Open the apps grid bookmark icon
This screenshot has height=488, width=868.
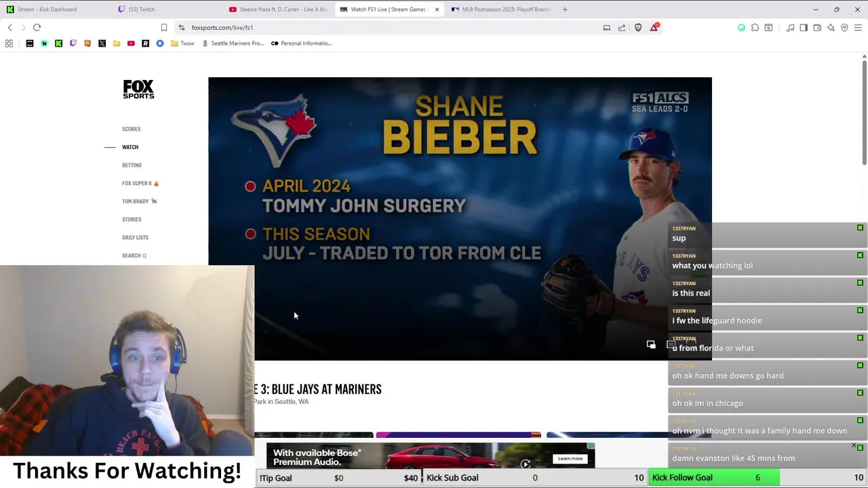click(9, 43)
